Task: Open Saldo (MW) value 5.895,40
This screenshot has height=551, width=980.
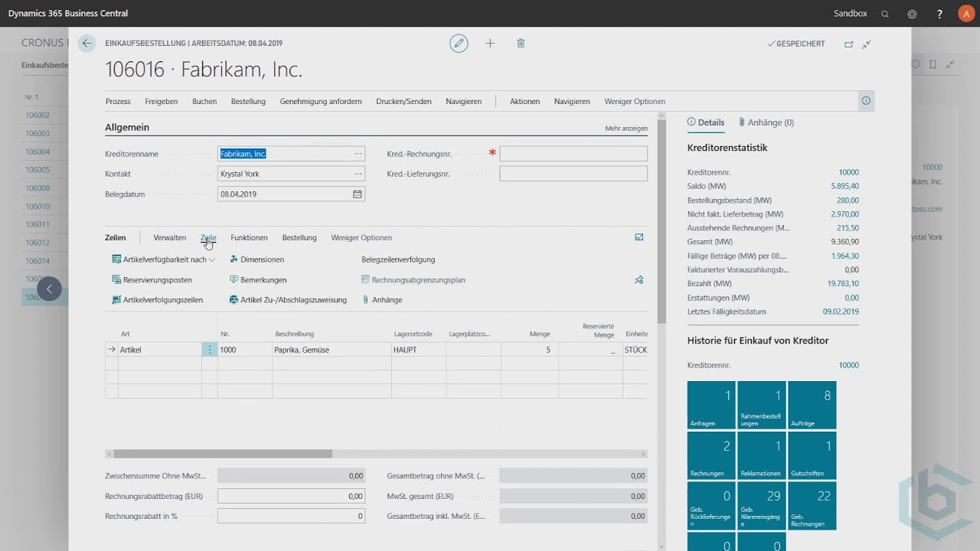Action: 844,186
